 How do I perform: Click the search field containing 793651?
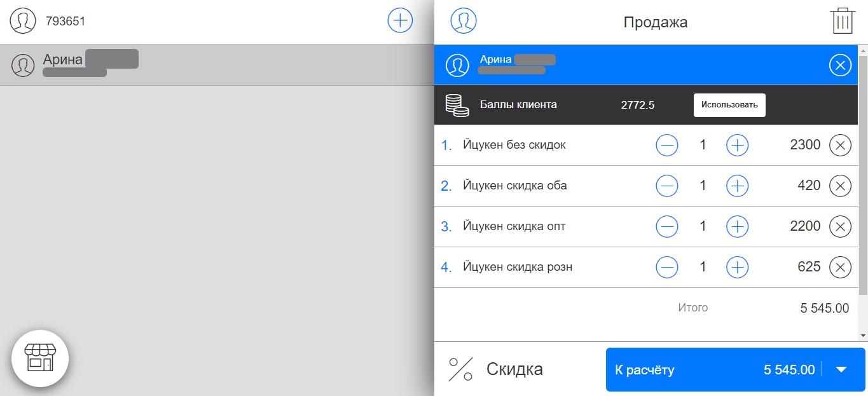[x=210, y=21]
